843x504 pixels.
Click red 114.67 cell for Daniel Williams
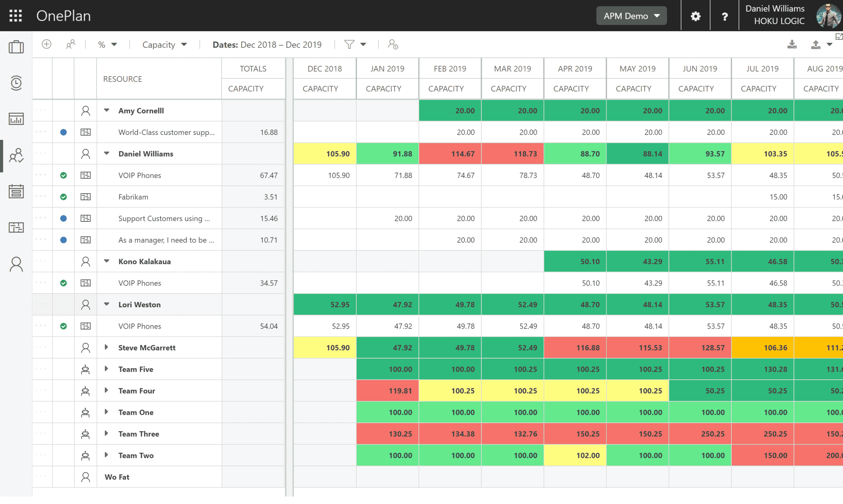pyautogui.click(x=450, y=154)
